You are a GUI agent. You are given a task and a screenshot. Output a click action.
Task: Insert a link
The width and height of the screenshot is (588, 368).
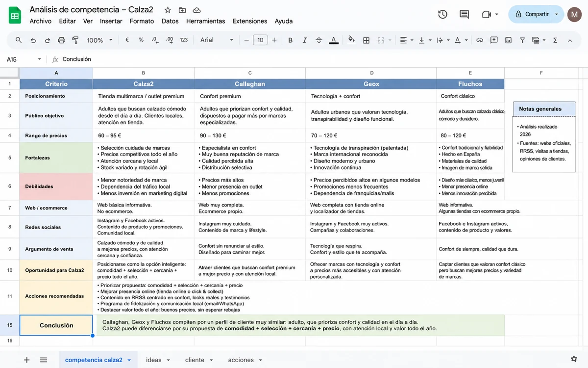pos(480,40)
